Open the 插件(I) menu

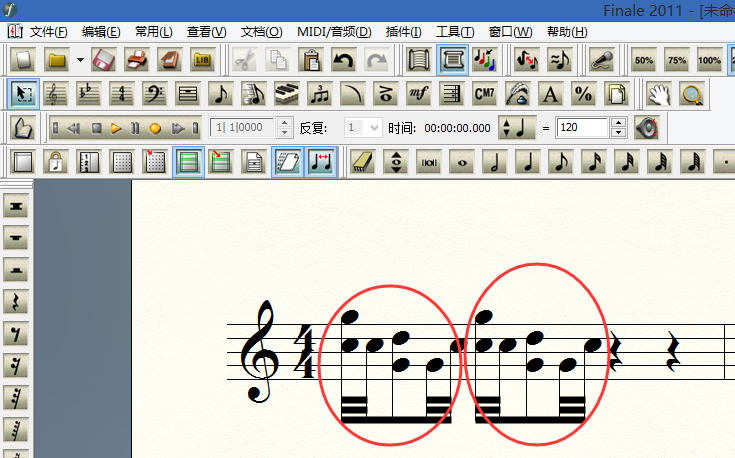click(403, 32)
